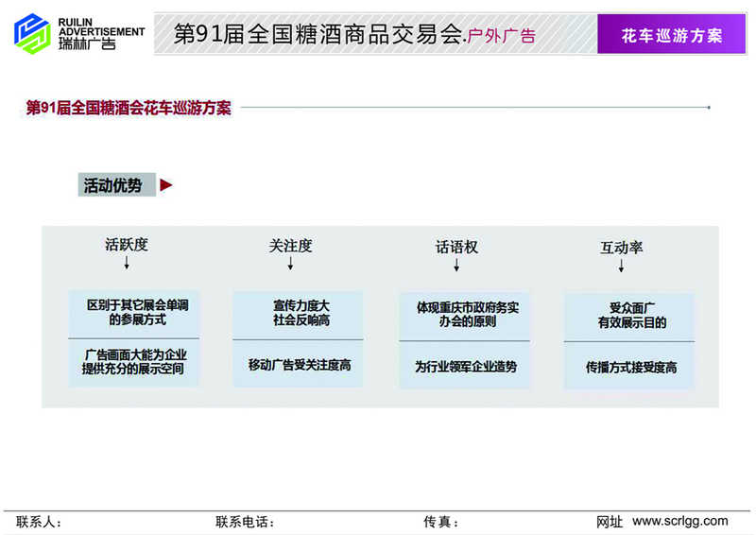
Task: Click the 活动优势 label button
Action: coord(113,185)
